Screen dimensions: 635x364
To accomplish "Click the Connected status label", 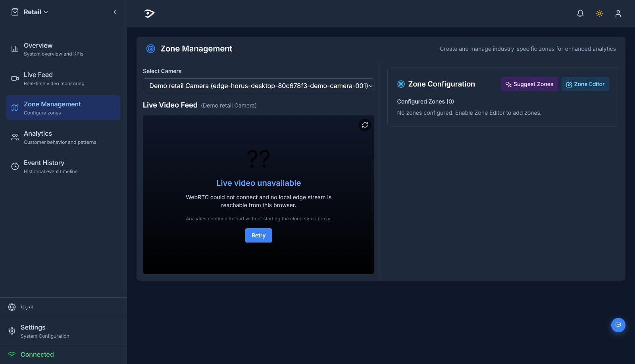I will coord(37,354).
